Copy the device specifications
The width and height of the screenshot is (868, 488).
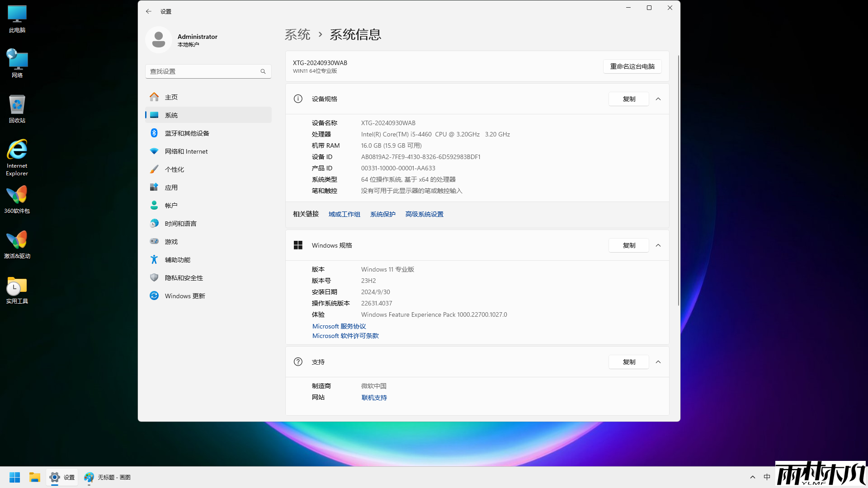(628, 99)
